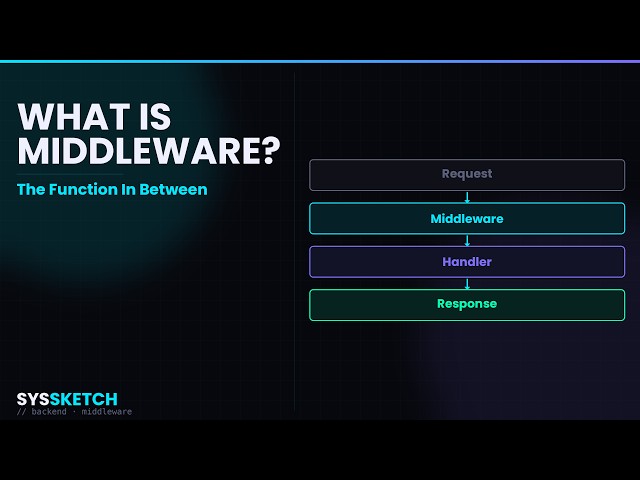Select the green Response box
640x480 pixels.
click(467, 305)
